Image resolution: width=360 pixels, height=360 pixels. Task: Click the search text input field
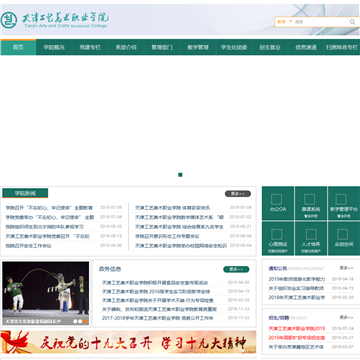click(x=321, y=22)
